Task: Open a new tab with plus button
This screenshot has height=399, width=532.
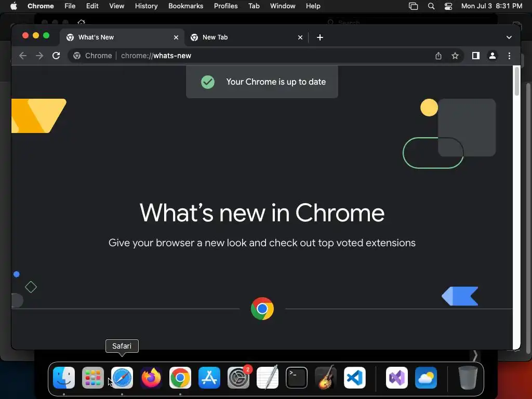Action: tap(320, 37)
